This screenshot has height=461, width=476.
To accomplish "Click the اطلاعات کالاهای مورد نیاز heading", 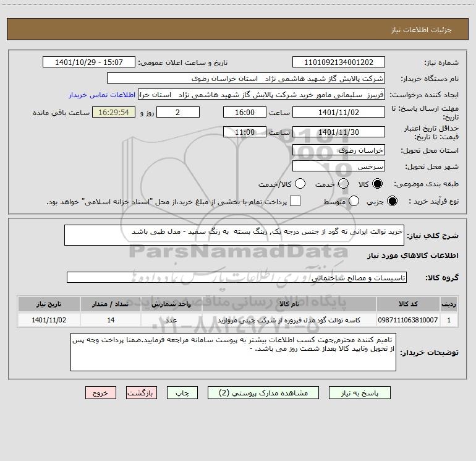I will pyautogui.click(x=413, y=256).
